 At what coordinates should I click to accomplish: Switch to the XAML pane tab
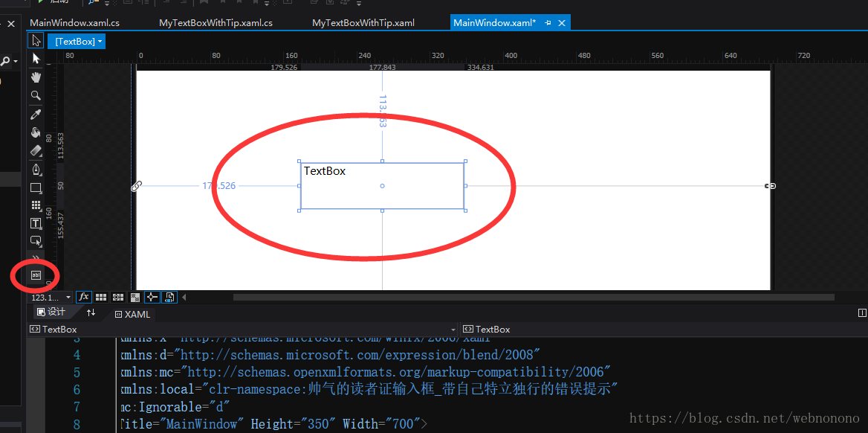click(132, 315)
